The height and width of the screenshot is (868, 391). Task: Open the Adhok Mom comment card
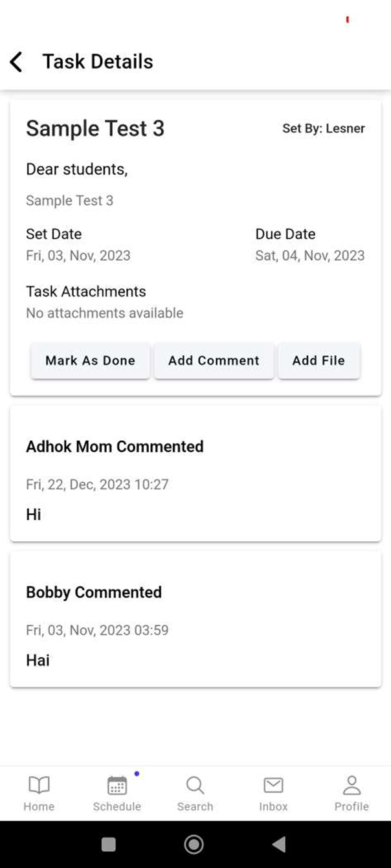click(x=195, y=474)
